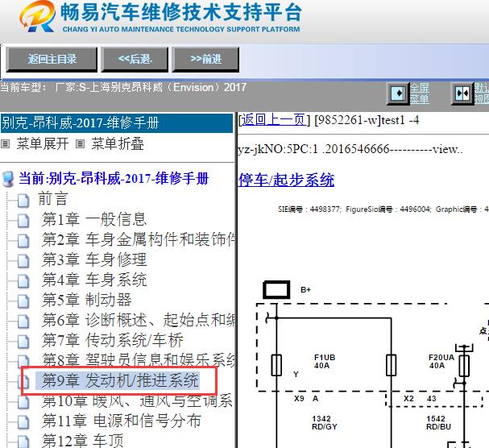Click the full-screen menu icon
Viewport: 489px width, 448px height.
point(398,93)
